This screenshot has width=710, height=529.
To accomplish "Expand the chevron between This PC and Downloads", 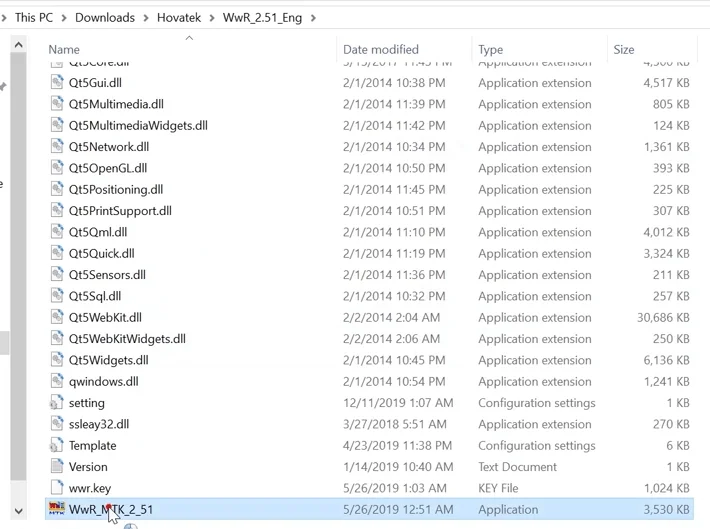I will [x=64, y=17].
